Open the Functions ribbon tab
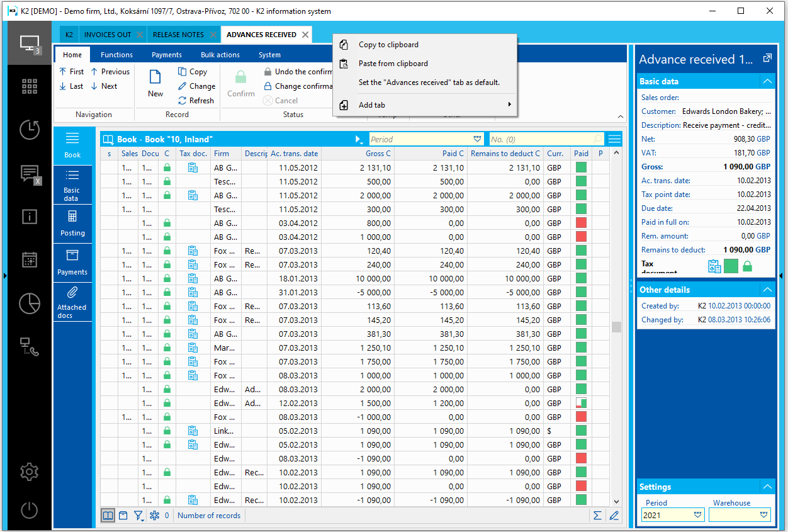788x532 pixels. (116, 55)
